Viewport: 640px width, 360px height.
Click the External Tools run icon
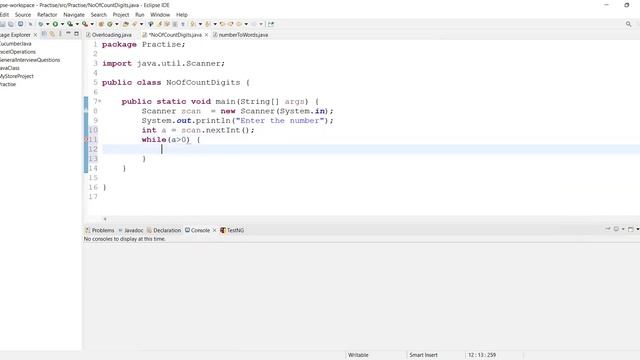click(x=84, y=24)
